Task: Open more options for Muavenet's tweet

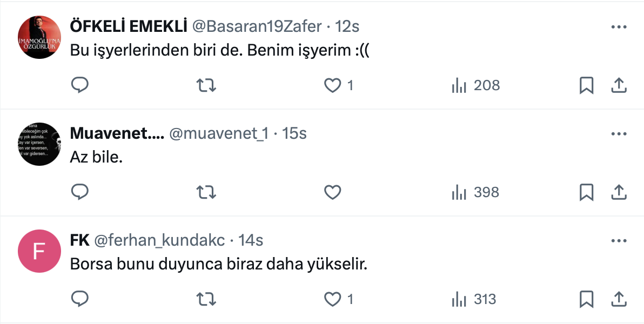Action: tap(618, 133)
